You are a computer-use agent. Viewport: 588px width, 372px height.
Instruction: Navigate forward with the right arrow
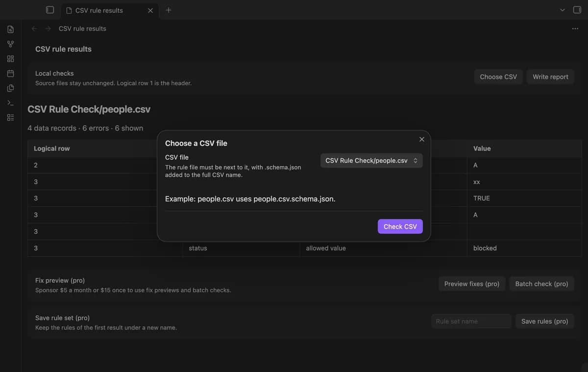coord(48,28)
